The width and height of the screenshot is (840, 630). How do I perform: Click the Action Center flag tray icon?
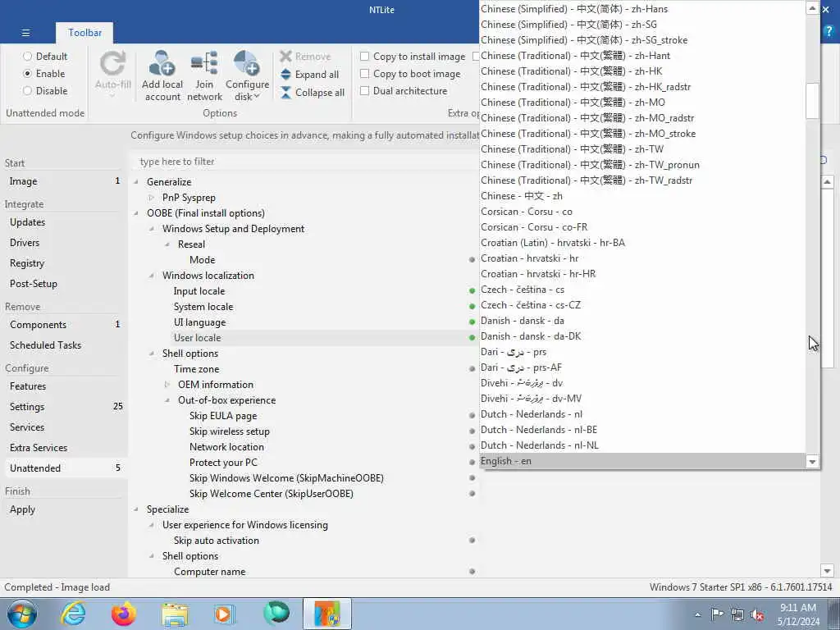(717, 614)
